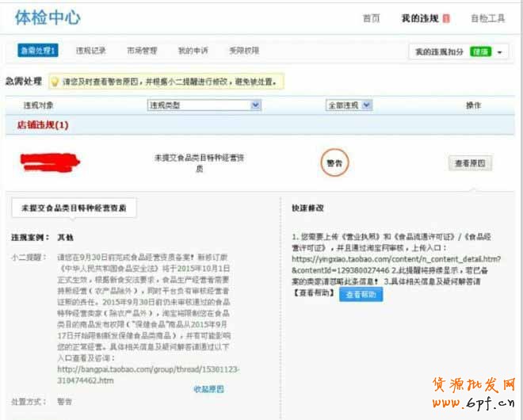This screenshot has height=420, width=523.
Task: Open the 市场管理 tab
Action: click(142, 51)
